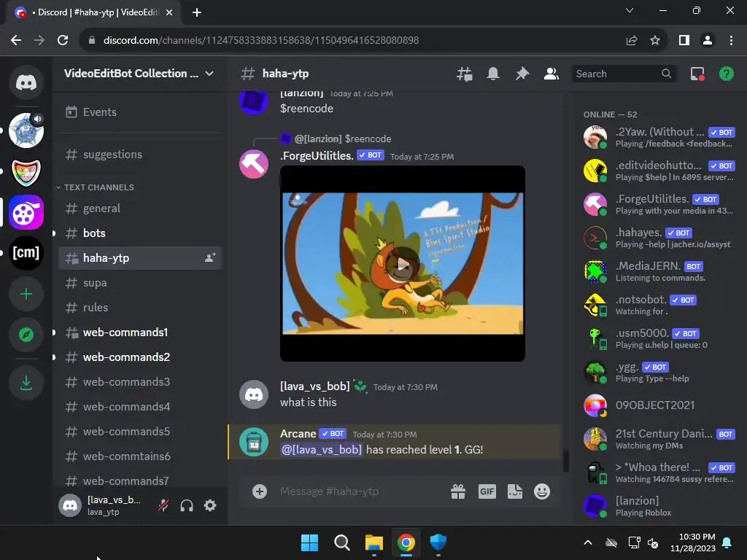Viewport: 747px width, 560px height.
Task: Open the general channel
Action: click(x=139, y=208)
